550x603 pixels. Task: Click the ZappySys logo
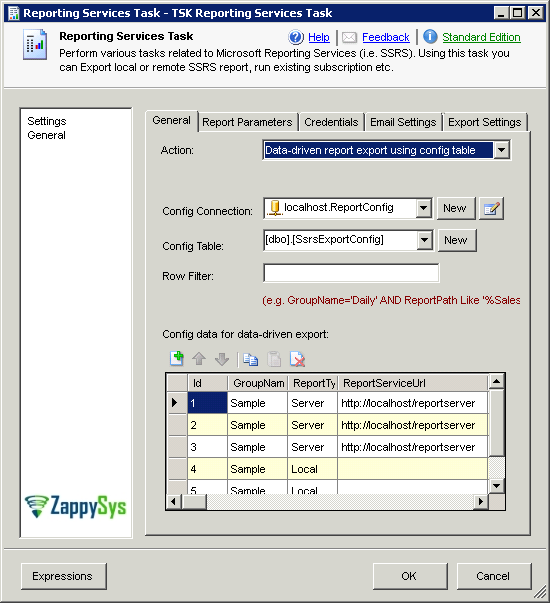(76, 506)
